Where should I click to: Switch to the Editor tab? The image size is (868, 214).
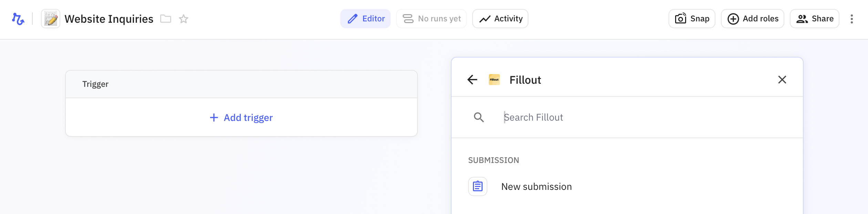point(366,19)
